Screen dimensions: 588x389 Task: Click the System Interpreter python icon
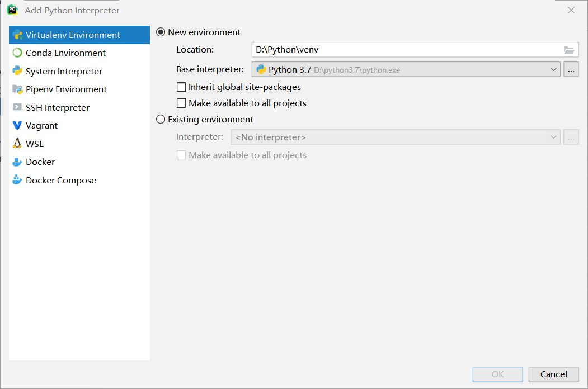click(x=17, y=71)
